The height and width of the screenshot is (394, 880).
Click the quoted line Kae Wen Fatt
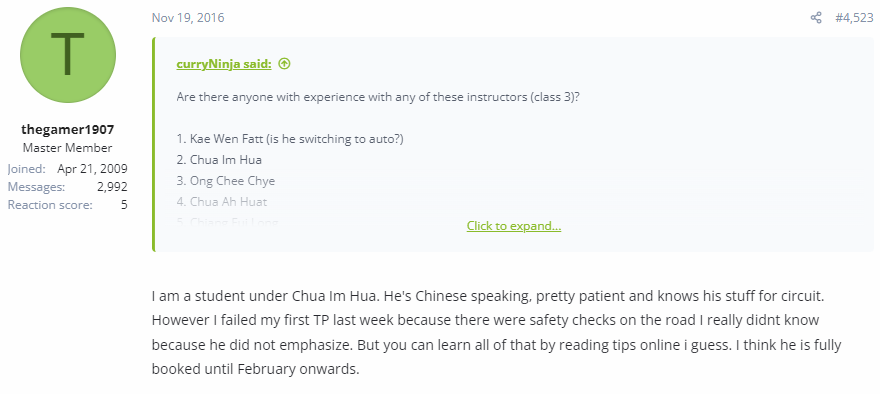290,139
